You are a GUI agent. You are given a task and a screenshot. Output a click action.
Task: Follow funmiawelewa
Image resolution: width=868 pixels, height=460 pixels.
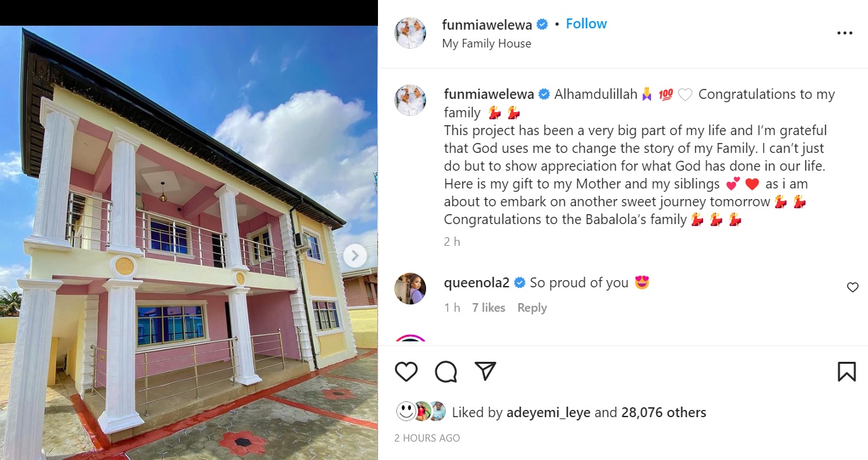pyautogui.click(x=586, y=24)
